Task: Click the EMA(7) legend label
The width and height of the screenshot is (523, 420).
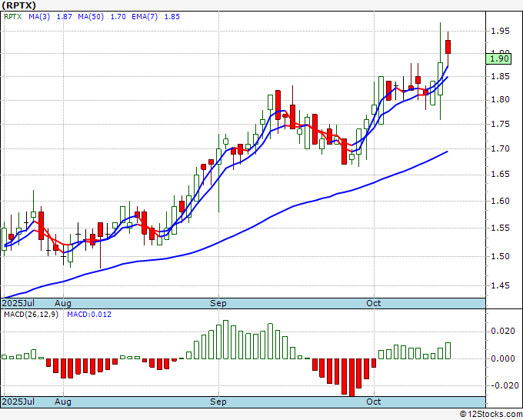Action: pos(145,17)
